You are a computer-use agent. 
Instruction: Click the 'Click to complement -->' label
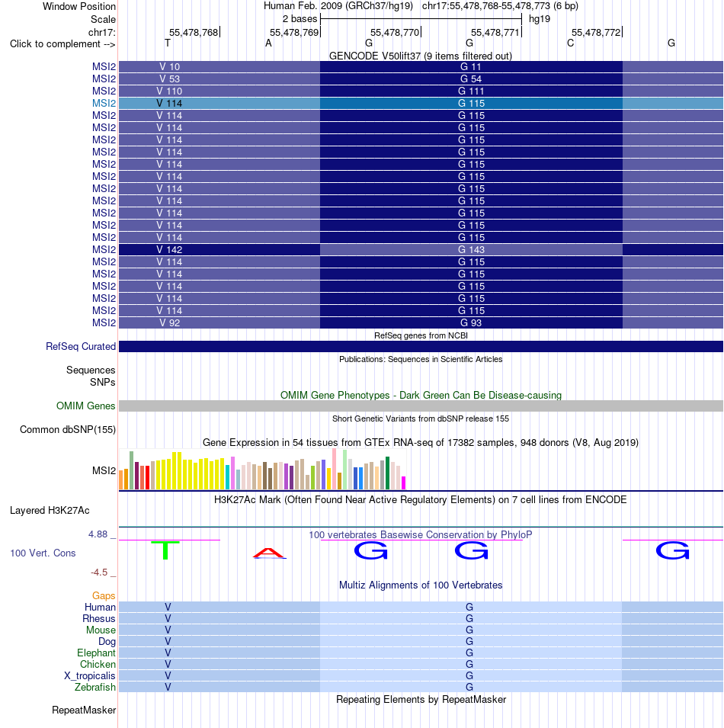coord(62,43)
